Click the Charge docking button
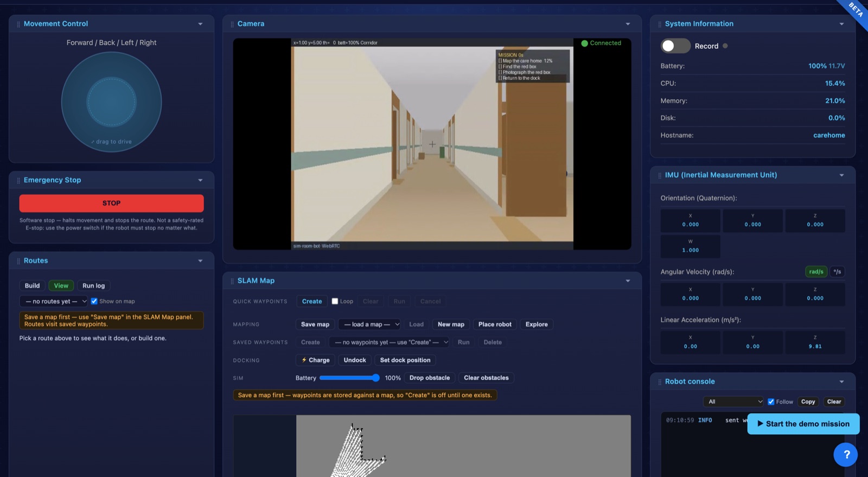Screen dimensions: 868x477 tap(315, 360)
